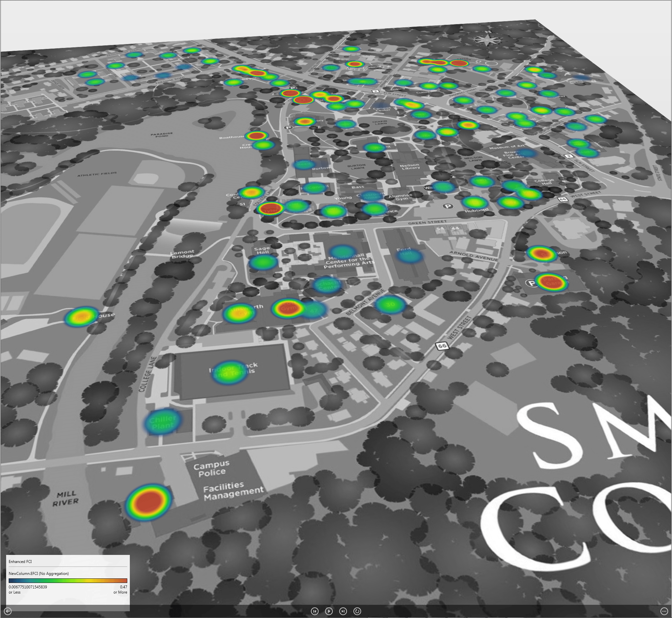This screenshot has height=618, width=672.
Task: Click the ARNOLD AVENUE label
Action: pos(474,256)
